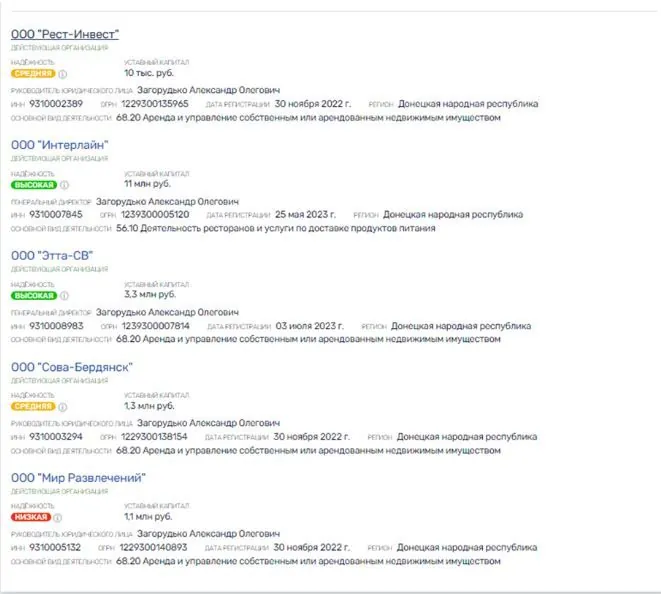661x594 pixels.
Task: Click info icon beside Сова-Бердянск reliability badge
Action: click(62, 407)
